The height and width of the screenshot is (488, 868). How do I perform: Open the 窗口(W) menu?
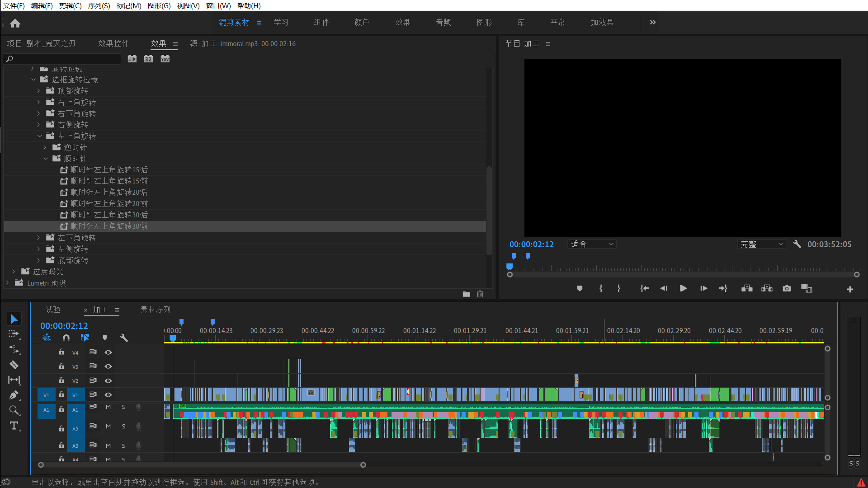(x=218, y=5)
